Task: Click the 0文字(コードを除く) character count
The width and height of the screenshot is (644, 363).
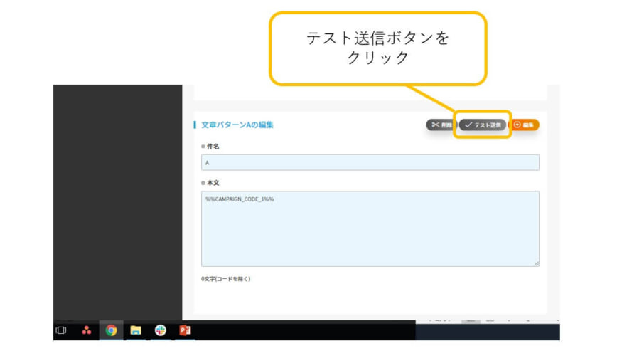Action: [226, 279]
